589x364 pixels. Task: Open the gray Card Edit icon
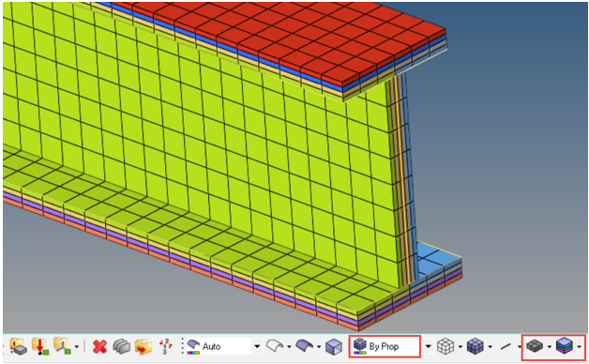click(121, 347)
